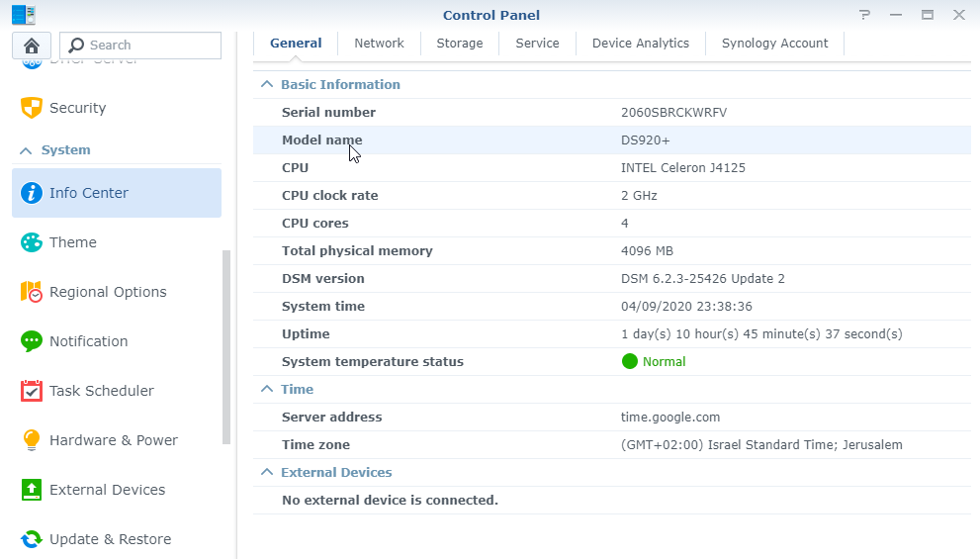Open Notification via its speech bubble icon
Screen dimensions: 980x559
pos(32,341)
